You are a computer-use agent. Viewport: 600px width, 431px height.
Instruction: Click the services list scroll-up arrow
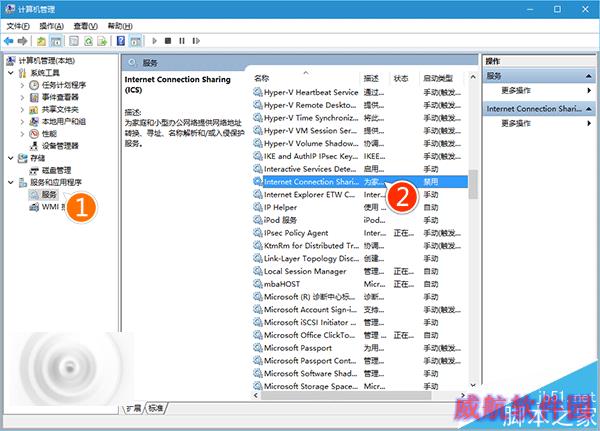coord(473,77)
